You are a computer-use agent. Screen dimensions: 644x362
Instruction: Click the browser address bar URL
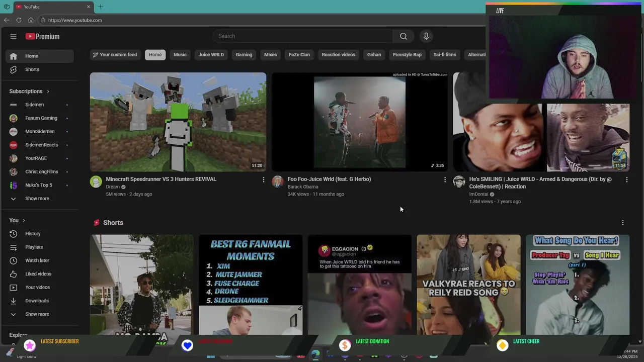[x=75, y=20]
